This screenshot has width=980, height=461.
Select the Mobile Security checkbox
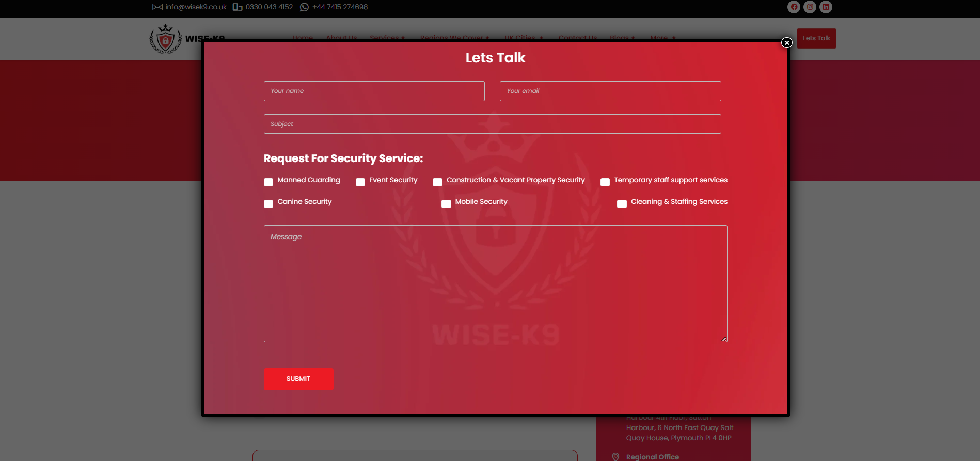(x=446, y=203)
